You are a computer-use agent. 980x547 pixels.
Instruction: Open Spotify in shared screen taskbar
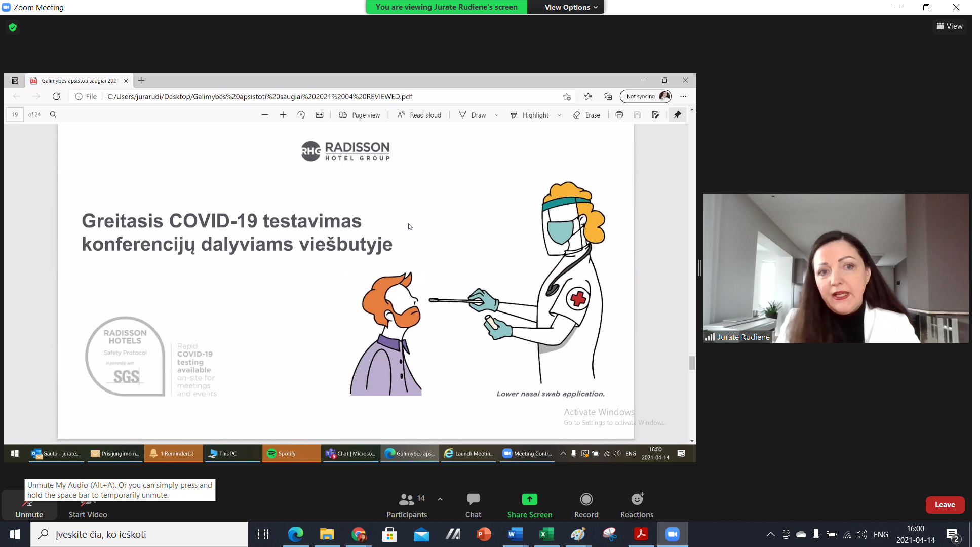[291, 454]
